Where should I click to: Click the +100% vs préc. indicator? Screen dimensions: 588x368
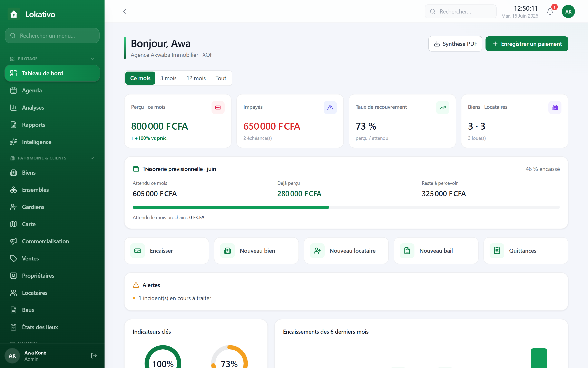(149, 138)
